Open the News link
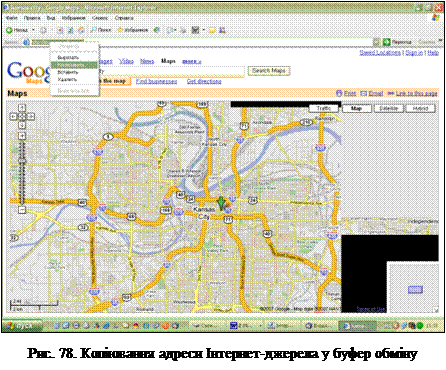The height and width of the screenshot is (370, 446). (x=147, y=61)
